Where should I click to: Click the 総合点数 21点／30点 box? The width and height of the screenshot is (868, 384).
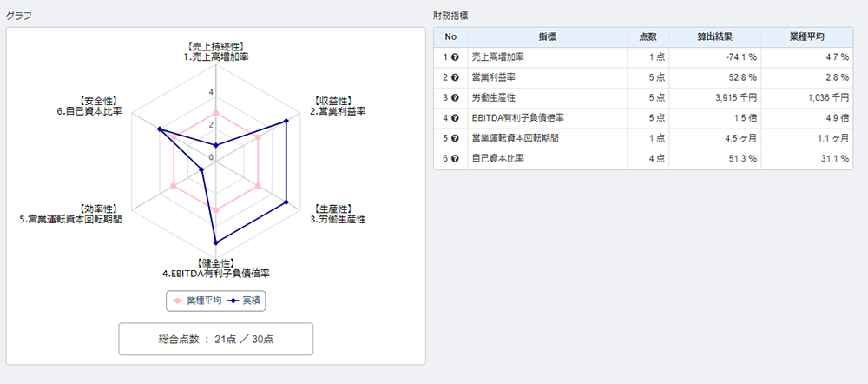coord(216,339)
